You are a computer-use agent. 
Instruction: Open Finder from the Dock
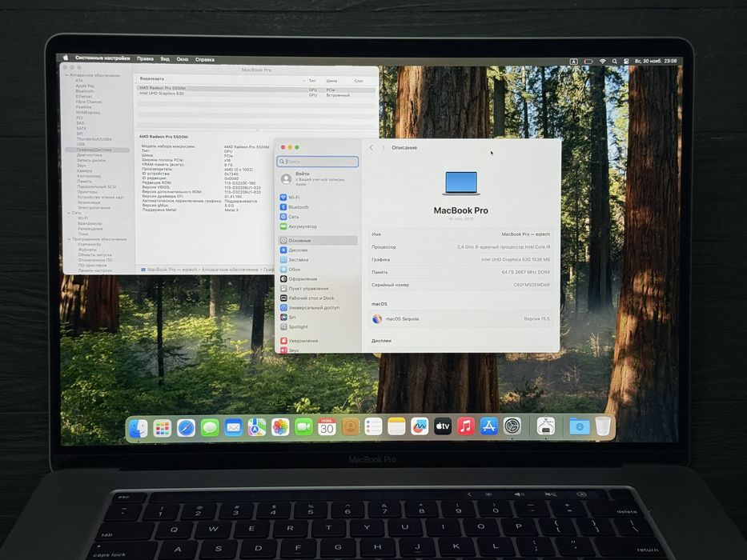(x=139, y=428)
